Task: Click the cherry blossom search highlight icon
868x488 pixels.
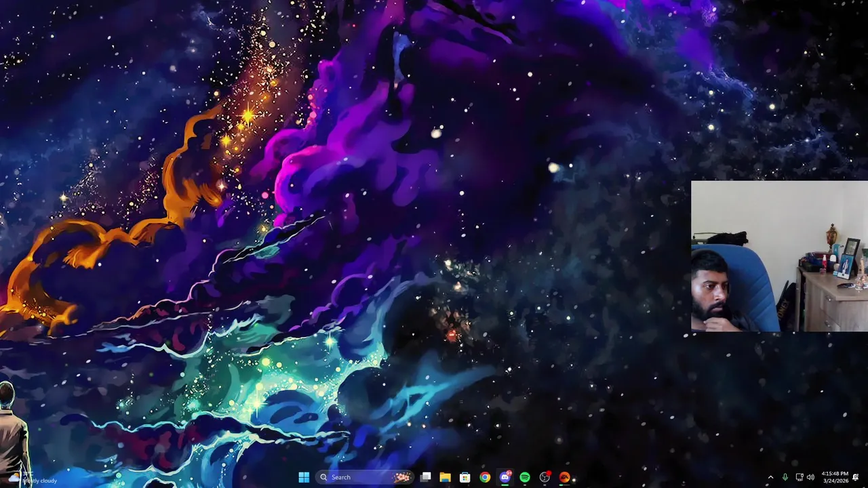Action: [402, 477]
